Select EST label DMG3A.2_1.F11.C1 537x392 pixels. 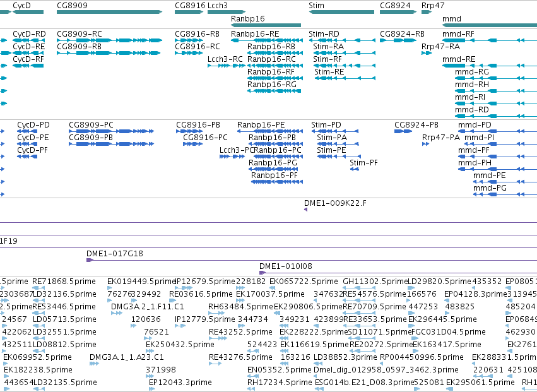[147, 306]
